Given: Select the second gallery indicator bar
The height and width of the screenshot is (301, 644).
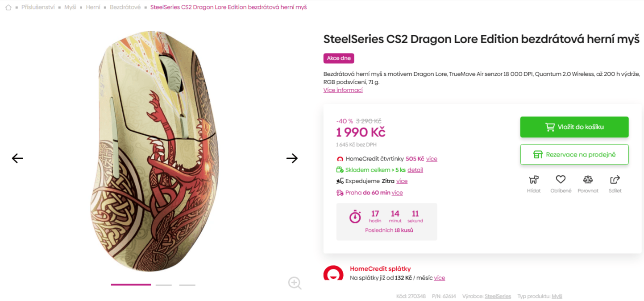Looking at the screenshot, I should (x=163, y=284).
